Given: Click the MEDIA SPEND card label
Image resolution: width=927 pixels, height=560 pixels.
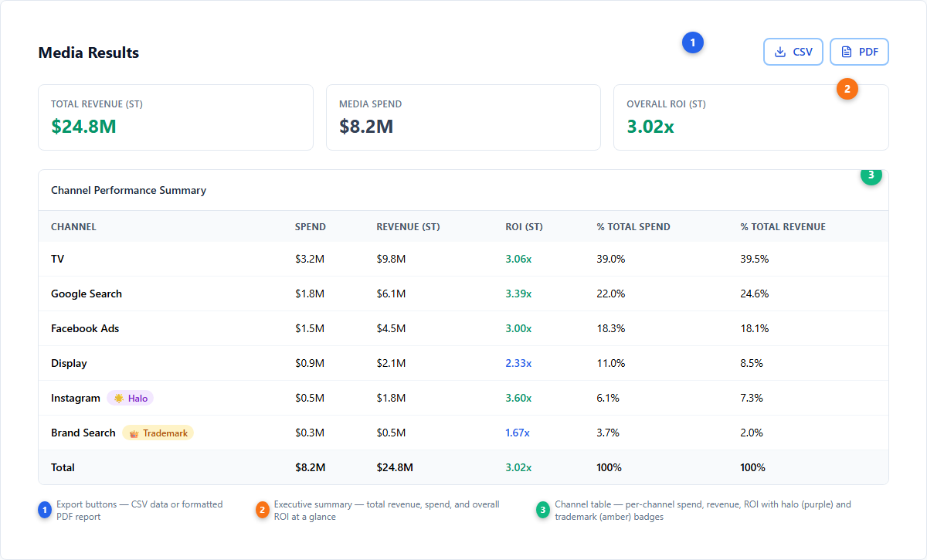Looking at the screenshot, I should click(x=370, y=104).
